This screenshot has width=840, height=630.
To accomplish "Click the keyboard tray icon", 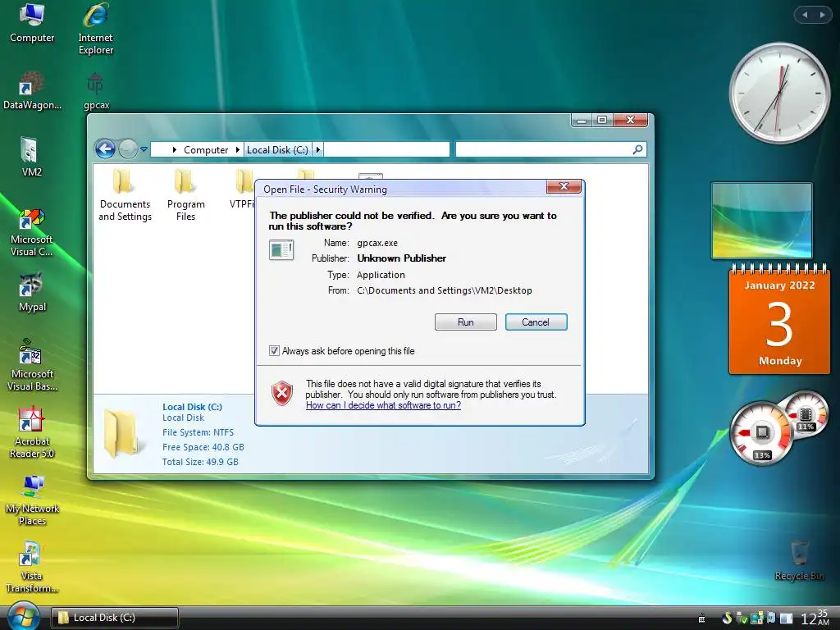I will [x=701, y=619].
